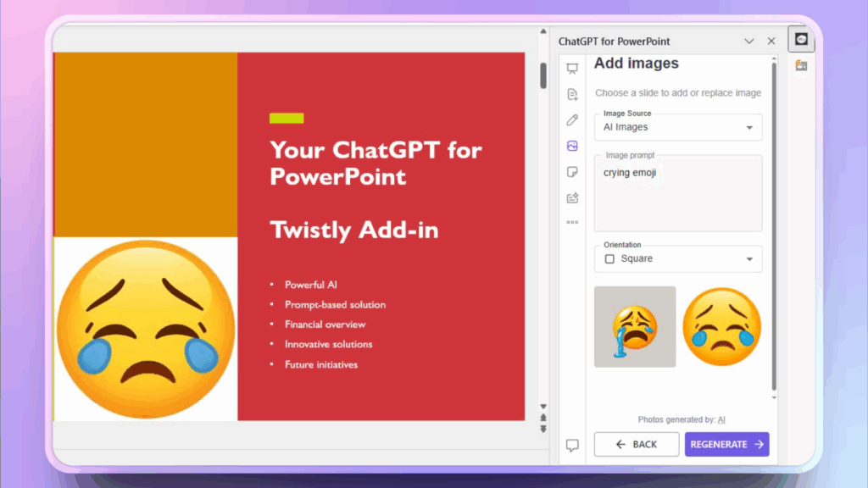The image size is (868, 488).
Task: Click the slide editor vertical scrollbar thumb
Action: click(543, 75)
